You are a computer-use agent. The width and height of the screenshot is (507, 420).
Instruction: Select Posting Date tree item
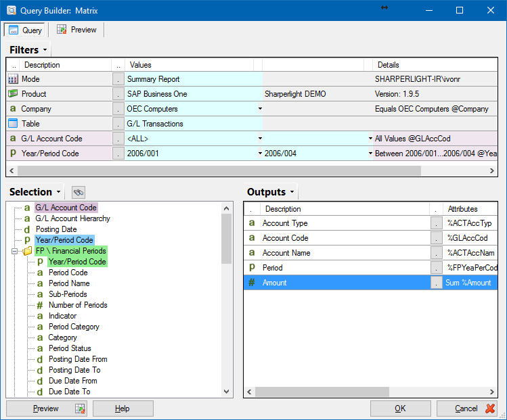point(56,229)
